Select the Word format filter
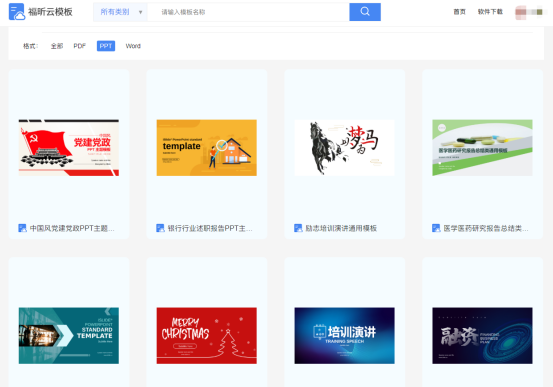Image resolution: width=553 pixels, height=387 pixels. (133, 46)
